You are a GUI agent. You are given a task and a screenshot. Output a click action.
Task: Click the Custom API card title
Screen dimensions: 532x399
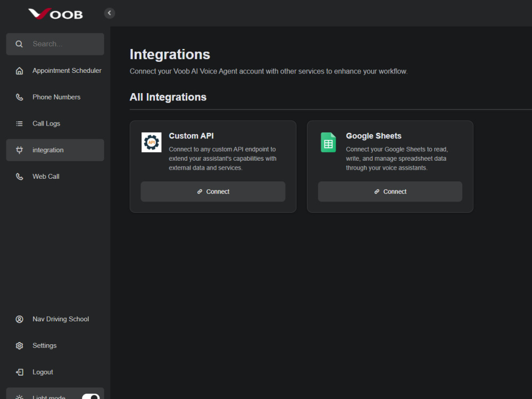tap(192, 136)
